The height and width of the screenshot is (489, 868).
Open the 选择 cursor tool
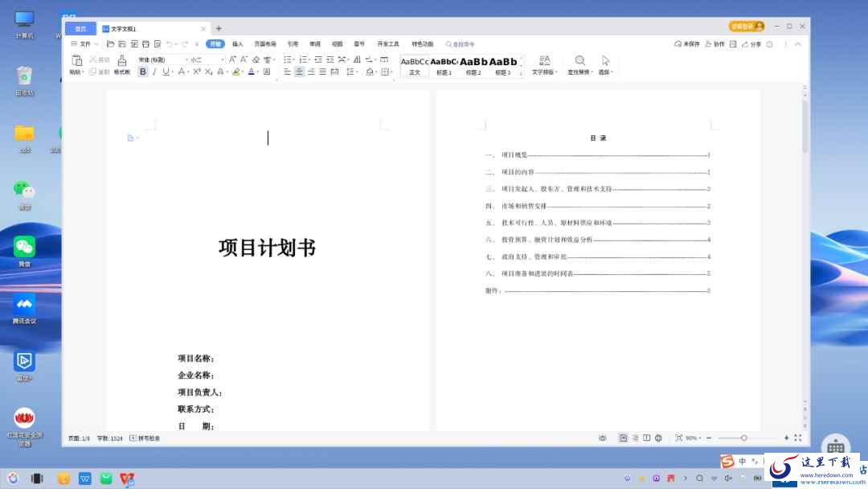(606, 65)
